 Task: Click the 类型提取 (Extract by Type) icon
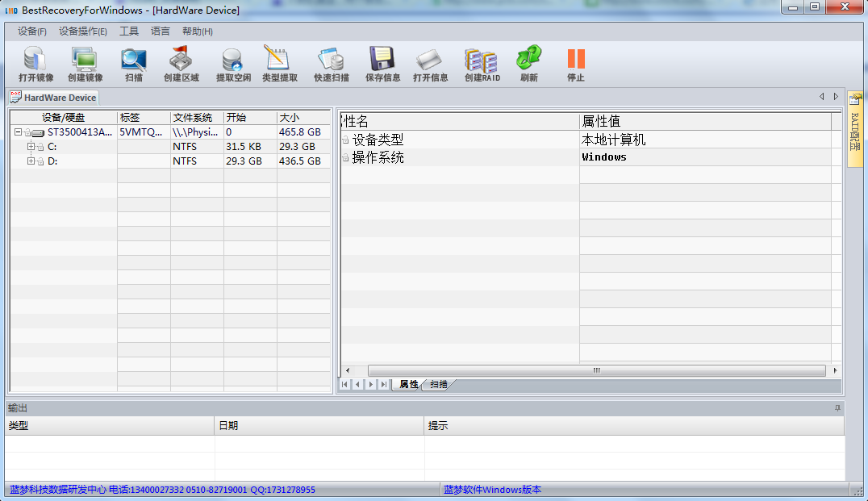tap(277, 59)
